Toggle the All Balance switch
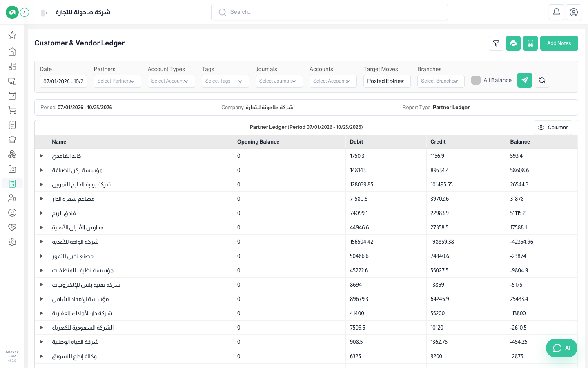Screen dimensions: 588x368 click(476, 80)
